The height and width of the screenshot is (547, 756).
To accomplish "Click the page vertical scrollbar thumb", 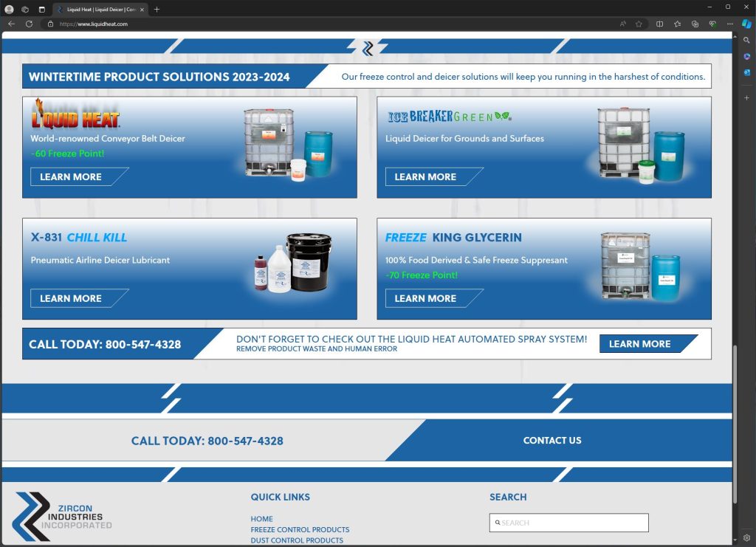I will click(x=735, y=428).
